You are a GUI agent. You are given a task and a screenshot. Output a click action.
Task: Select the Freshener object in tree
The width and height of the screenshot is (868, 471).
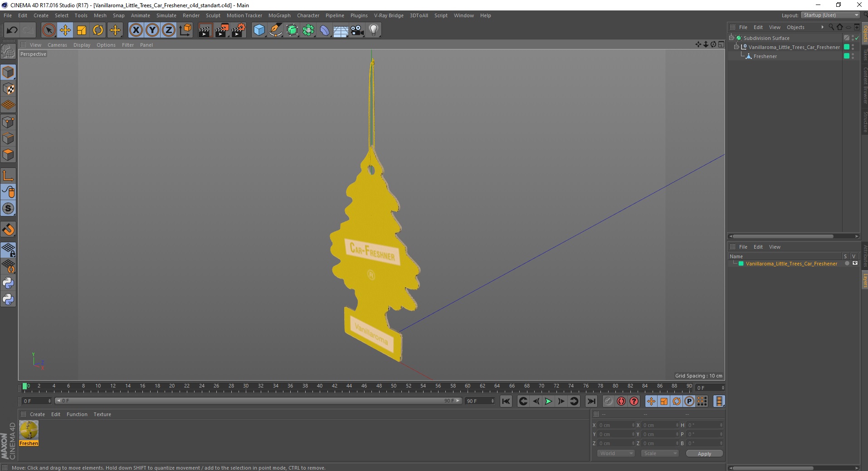(765, 56)
